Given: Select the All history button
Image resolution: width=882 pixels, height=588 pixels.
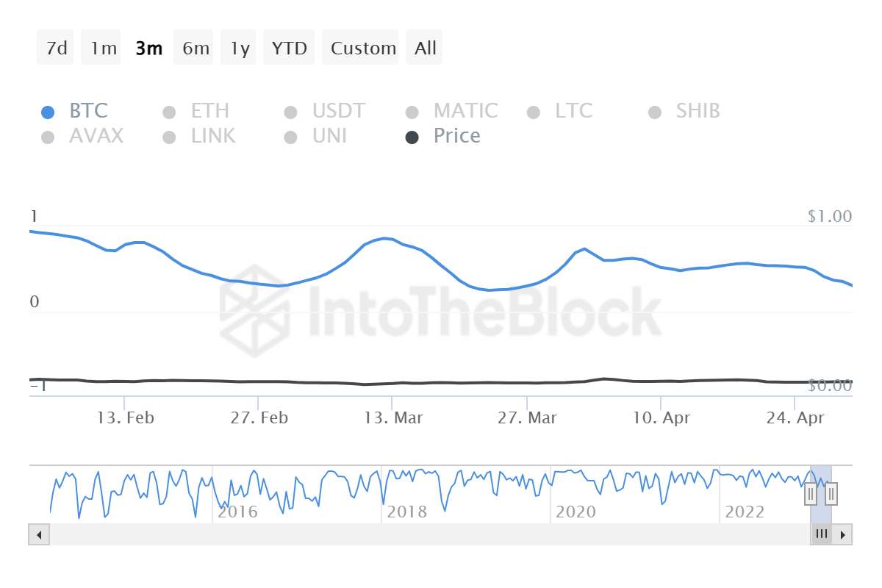Looking at the screenshot, I should 424,47.
